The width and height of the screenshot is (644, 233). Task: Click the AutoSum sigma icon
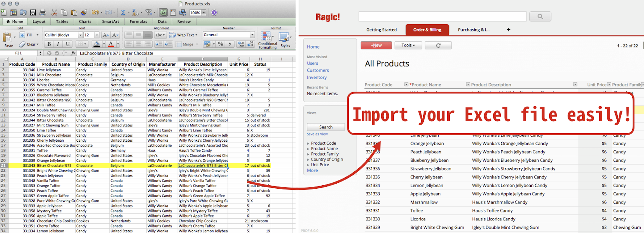(x=123, y=12)
